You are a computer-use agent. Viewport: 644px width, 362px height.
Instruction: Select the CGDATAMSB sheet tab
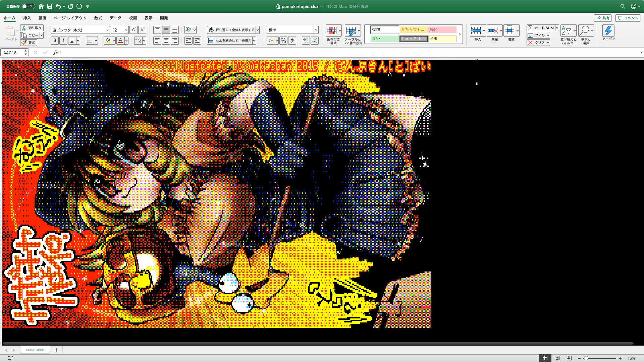tap(35, 350)
